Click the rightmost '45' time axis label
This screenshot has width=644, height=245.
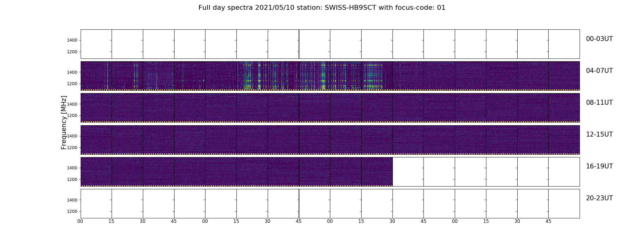pyautogui.click(x=548, y=221)
